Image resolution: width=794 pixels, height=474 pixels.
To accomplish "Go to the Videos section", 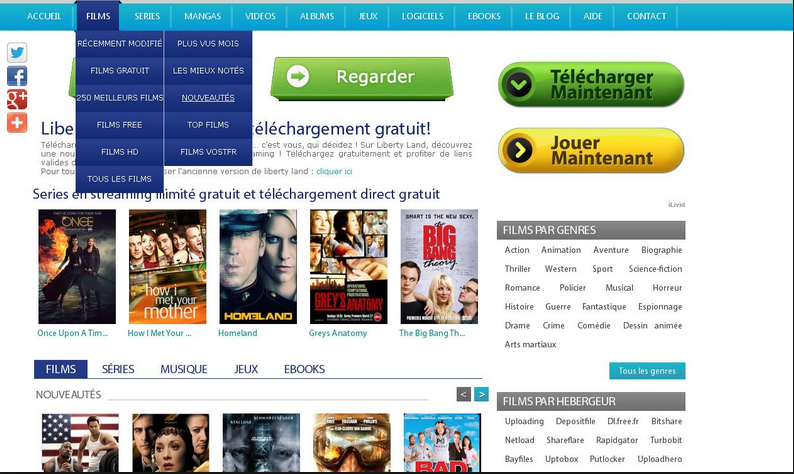I will (260, 16).
